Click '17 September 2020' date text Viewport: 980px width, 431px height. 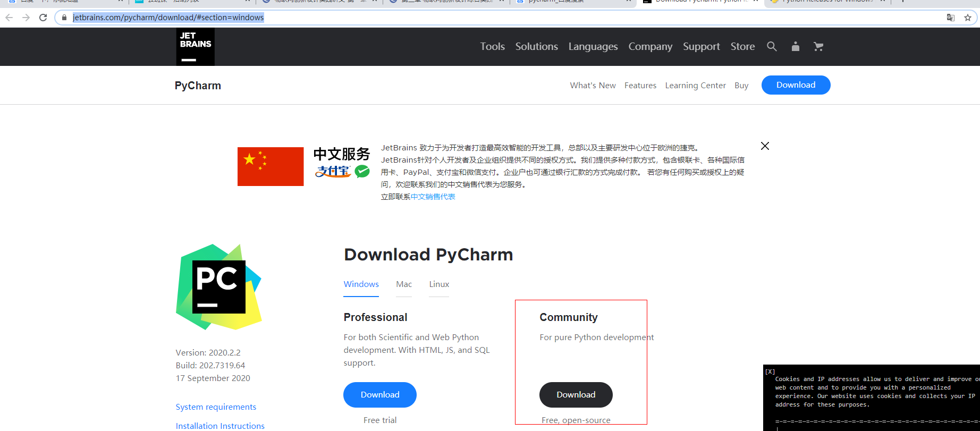[213, 378]
